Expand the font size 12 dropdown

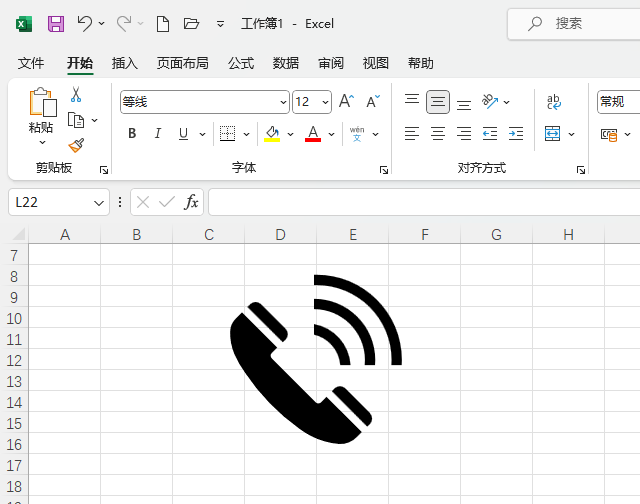click(325, 102)
